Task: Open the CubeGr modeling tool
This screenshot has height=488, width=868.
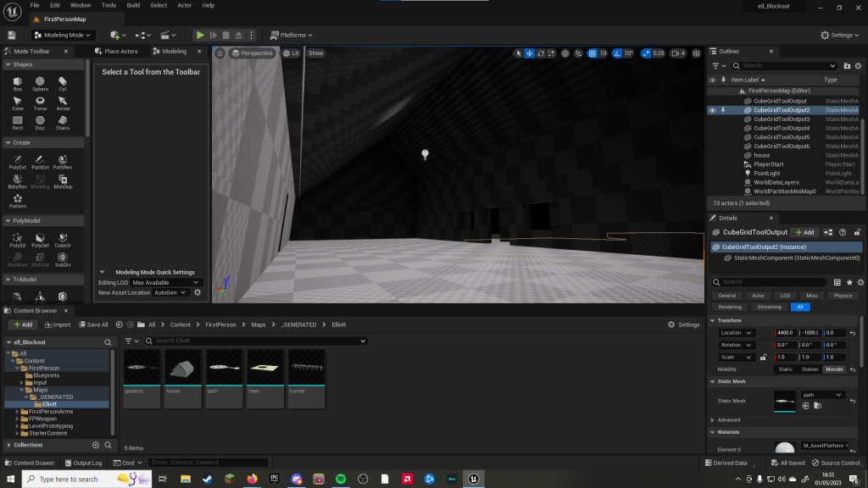Action: click(x=63, y=239)
